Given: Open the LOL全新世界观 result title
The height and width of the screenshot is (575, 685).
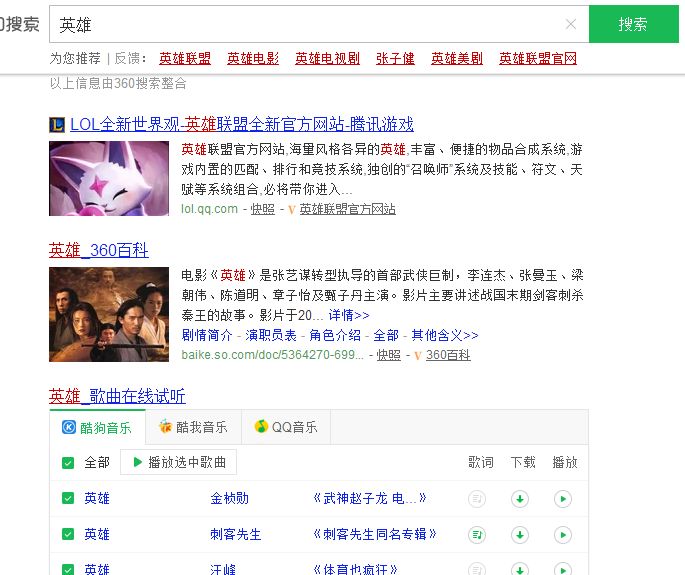Looking at the screenshot, I should [242, 125].
